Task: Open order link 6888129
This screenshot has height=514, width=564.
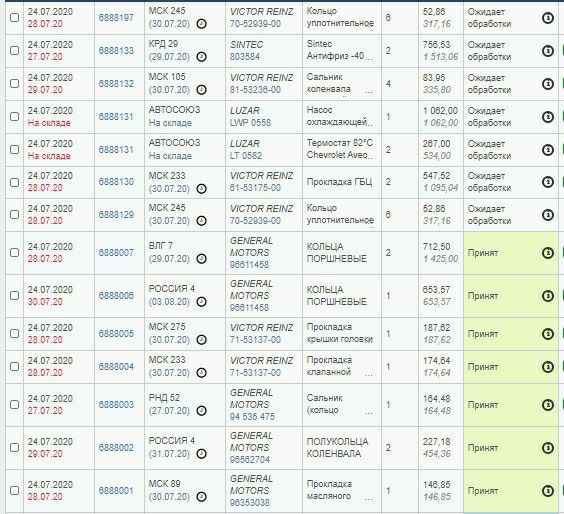Action: pyautogui.click(x=116, y=215)
